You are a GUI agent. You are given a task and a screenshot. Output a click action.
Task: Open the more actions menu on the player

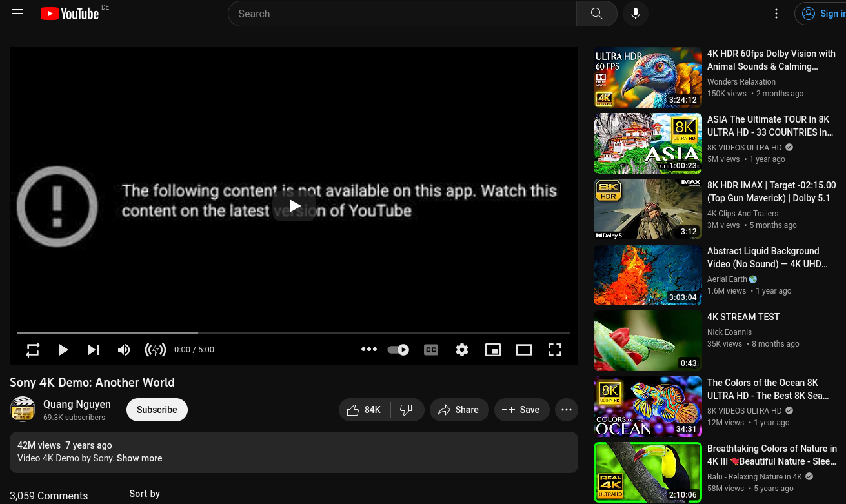369,349
